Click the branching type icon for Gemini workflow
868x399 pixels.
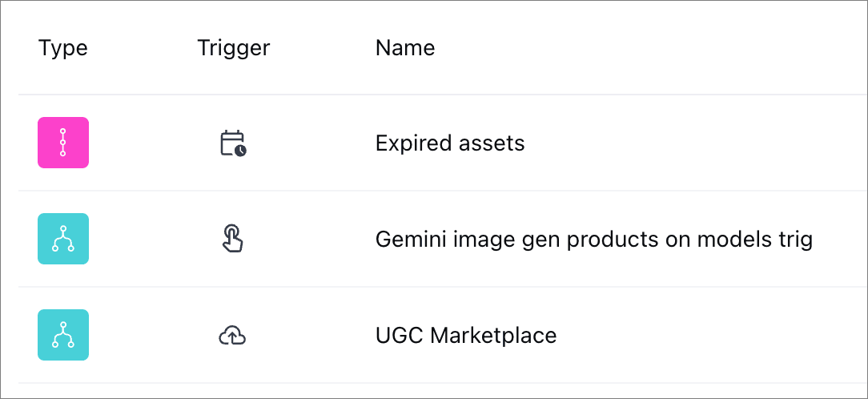point(63,239)
